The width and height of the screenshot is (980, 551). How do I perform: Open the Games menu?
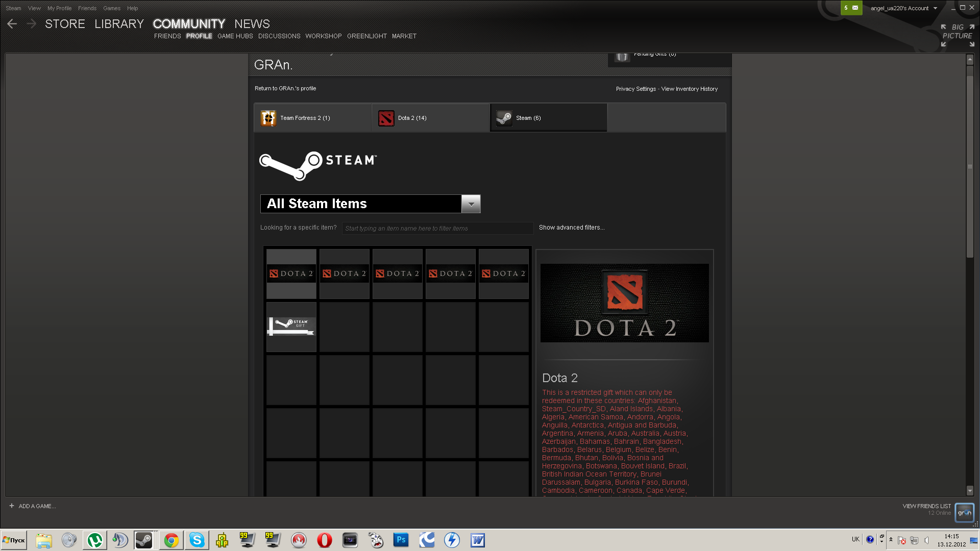coord(112,8)
